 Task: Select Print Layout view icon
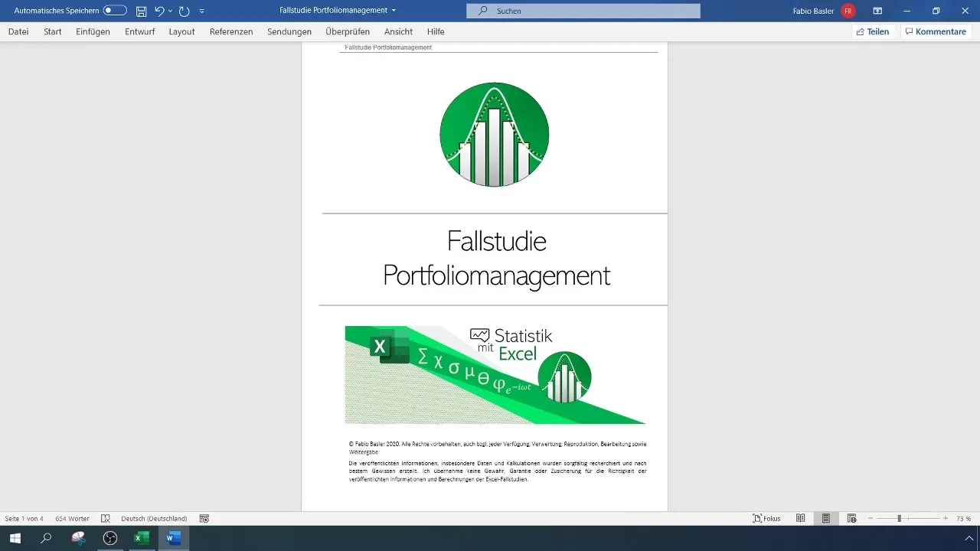(x=826, y=518)
